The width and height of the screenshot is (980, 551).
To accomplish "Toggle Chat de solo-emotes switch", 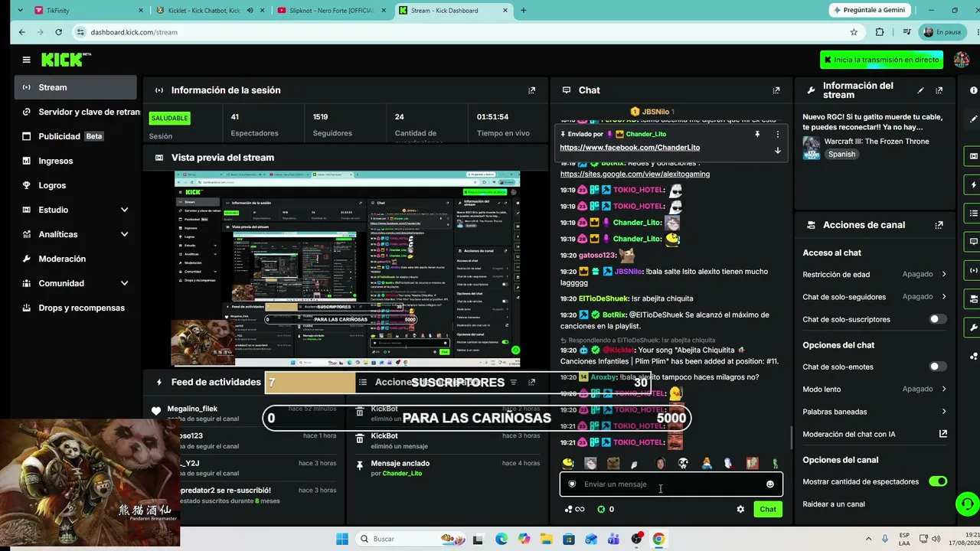I will [938, 367].
